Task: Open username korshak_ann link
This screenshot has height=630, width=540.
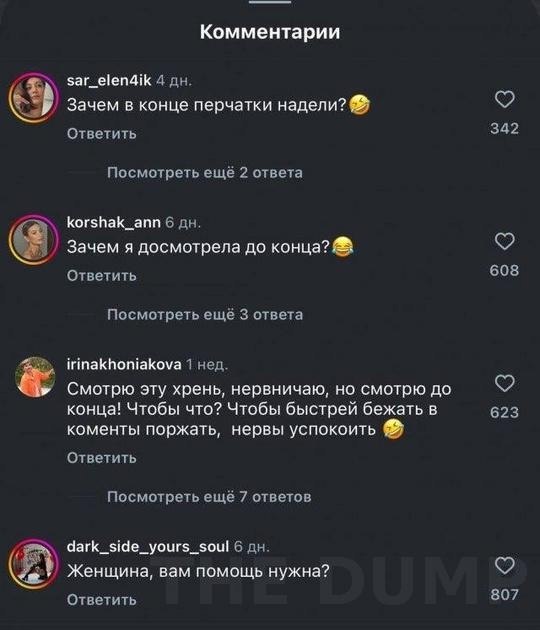Action: (114, 222)
